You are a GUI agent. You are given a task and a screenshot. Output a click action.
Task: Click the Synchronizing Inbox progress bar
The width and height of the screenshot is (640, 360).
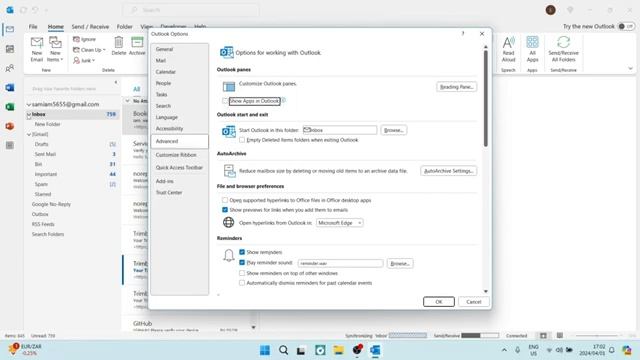pos(408,336)
